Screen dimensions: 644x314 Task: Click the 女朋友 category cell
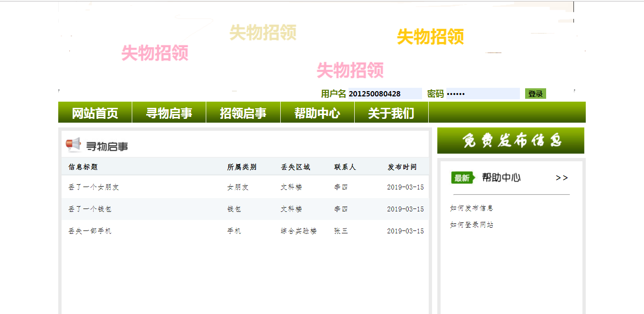coord(238,187)
